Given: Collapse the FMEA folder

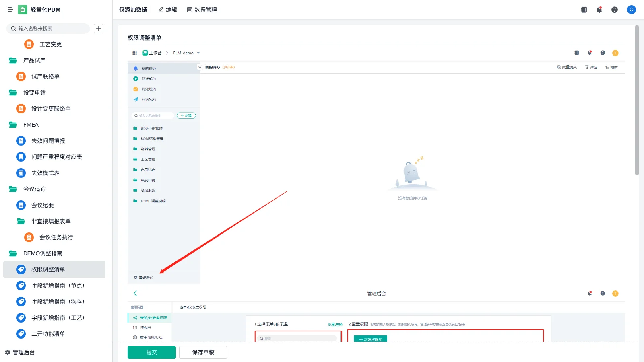Looking at the screenshot, I should tap(13, 125).
